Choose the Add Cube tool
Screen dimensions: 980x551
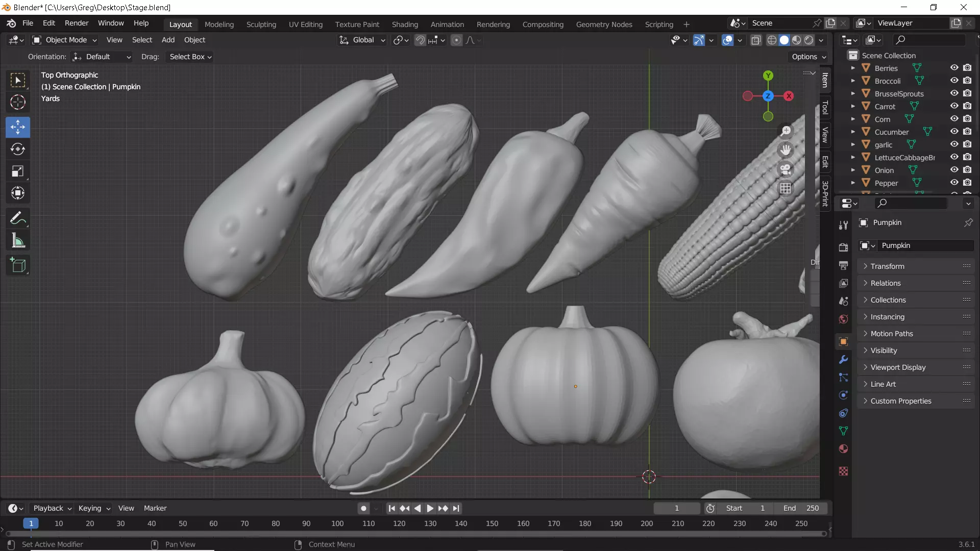coord(18,265)
